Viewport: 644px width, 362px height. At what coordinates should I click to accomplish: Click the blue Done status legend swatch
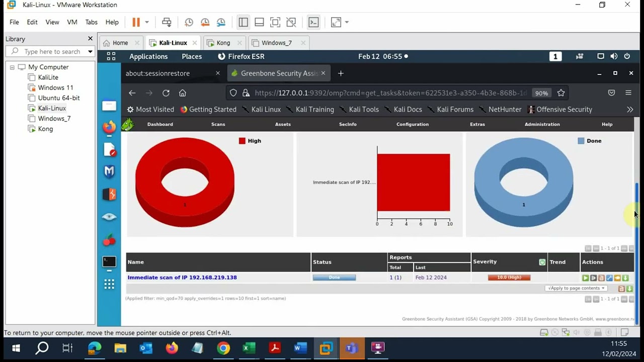tap(581, 141)
